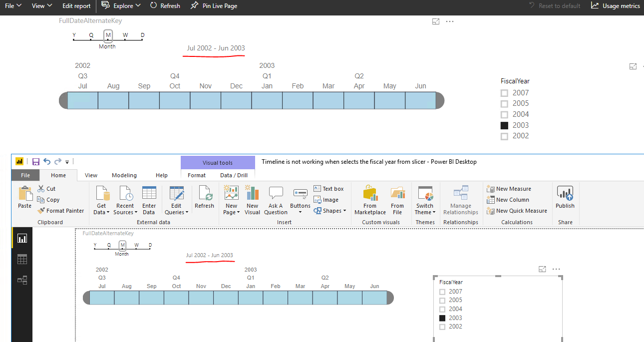This screenshot has width=644, height=342.
Task: Open the Format tab under Visual tools
Action: click(x=197, y=175)
